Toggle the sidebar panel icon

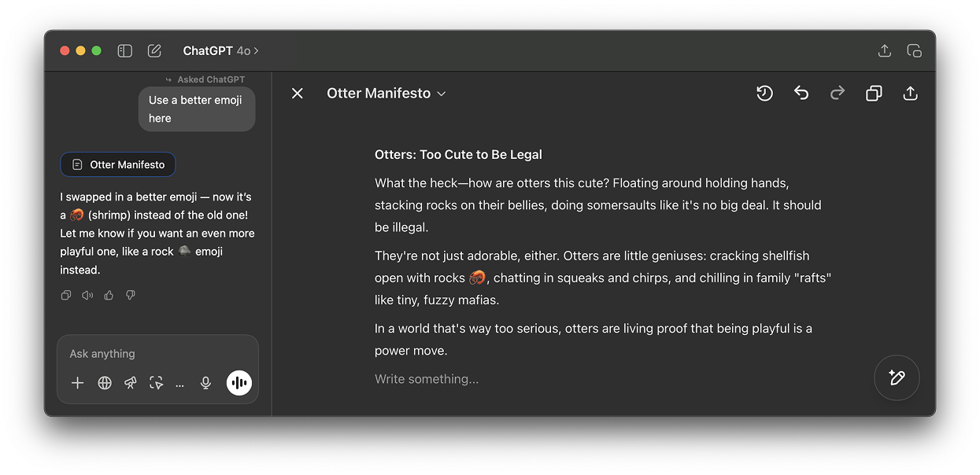[124, 51]
